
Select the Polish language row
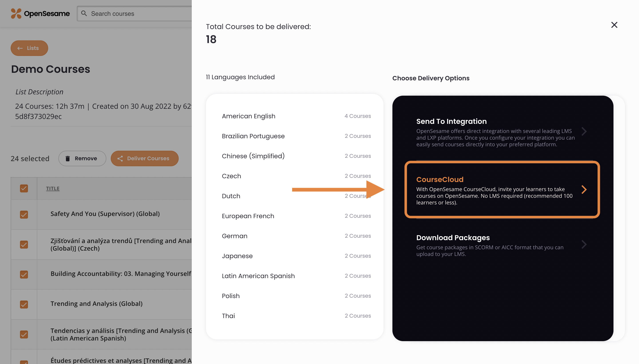[x=296, y=296]
